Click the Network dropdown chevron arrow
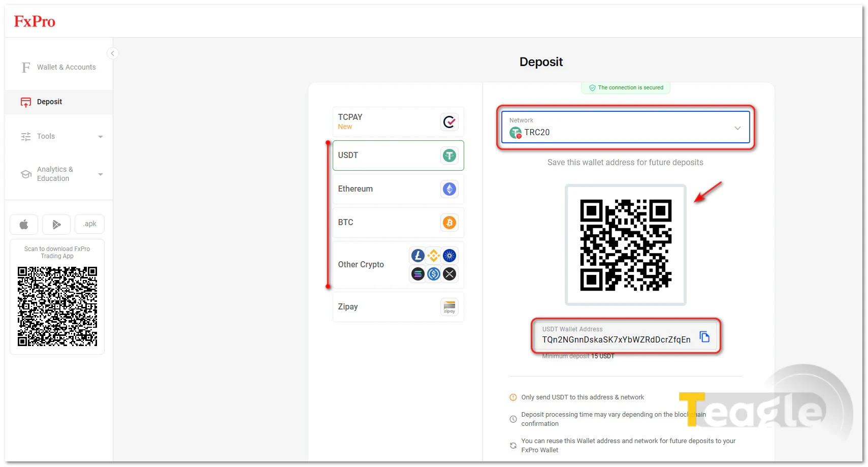 coord(737,128)
